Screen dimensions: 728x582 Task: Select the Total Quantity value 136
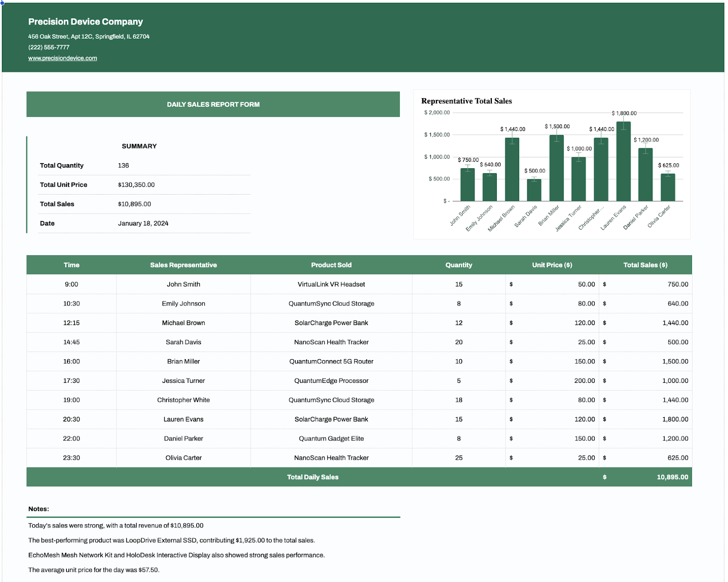tap(124, 165)
